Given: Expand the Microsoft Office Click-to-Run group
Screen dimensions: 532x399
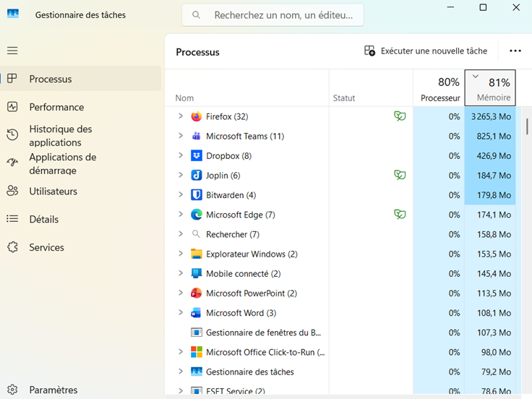Looking at the screenshot, I should click(181, 352).
